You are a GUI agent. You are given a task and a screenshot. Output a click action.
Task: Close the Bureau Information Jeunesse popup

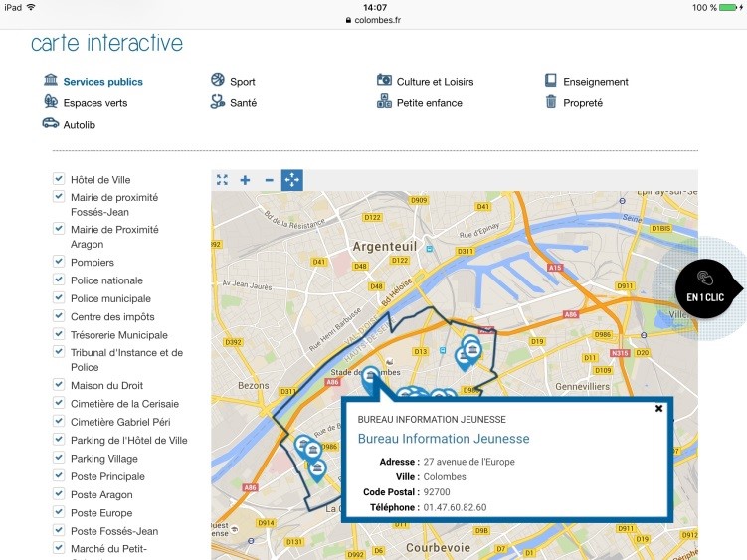pyautogui.click(x=658, y=408)
